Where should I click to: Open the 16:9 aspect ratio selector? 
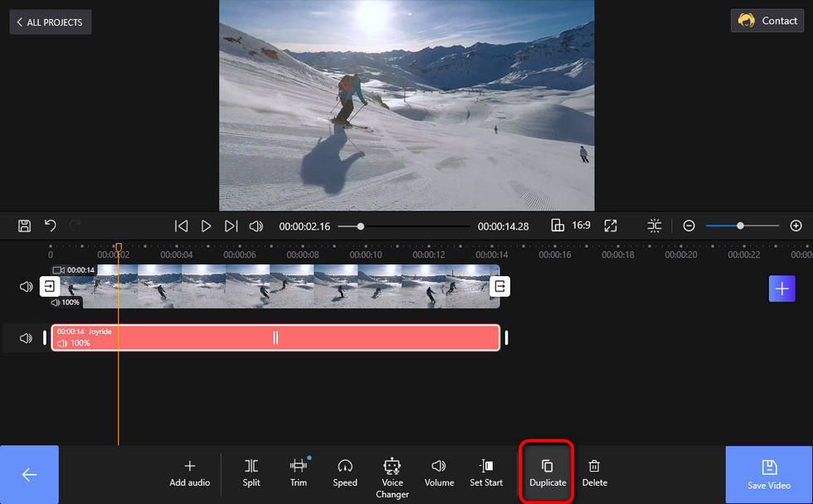[x=571, y=225]
